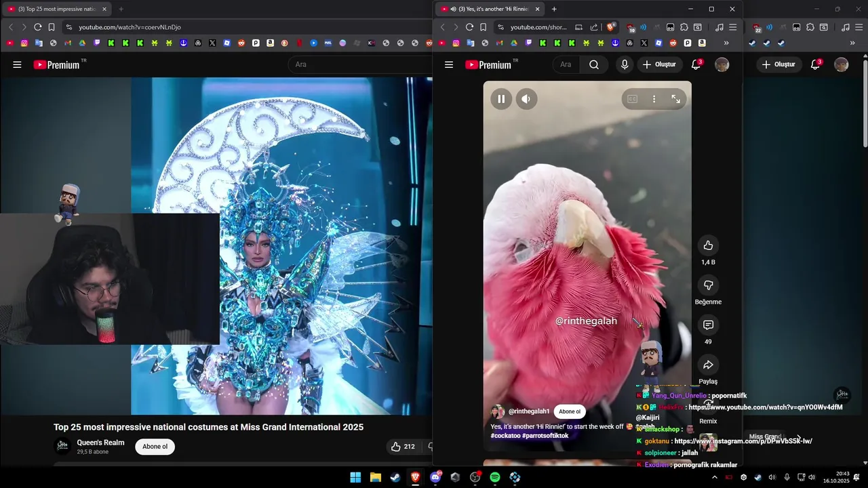
Task: Open the account avatar menu in Shorts window
Action: tap(722, 64)
